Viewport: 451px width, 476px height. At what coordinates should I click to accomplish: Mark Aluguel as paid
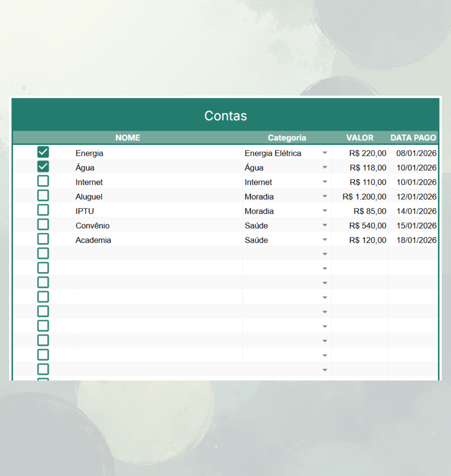pos(43,196)
